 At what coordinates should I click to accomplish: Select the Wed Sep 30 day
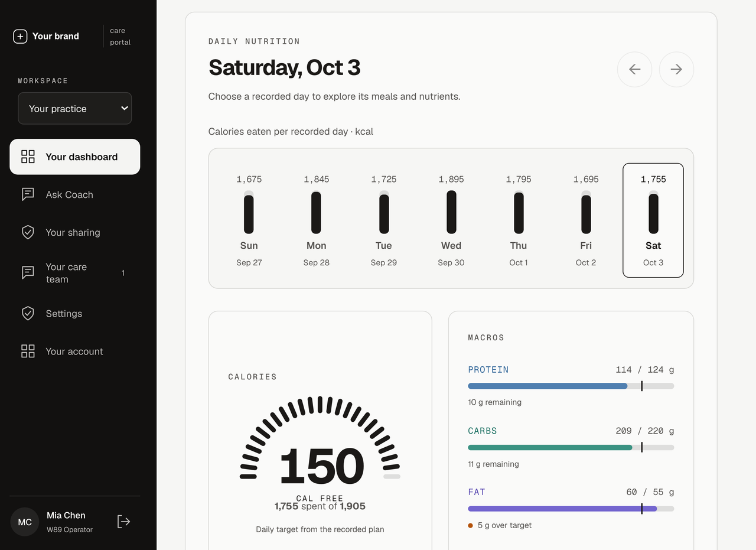pos(451,220)
